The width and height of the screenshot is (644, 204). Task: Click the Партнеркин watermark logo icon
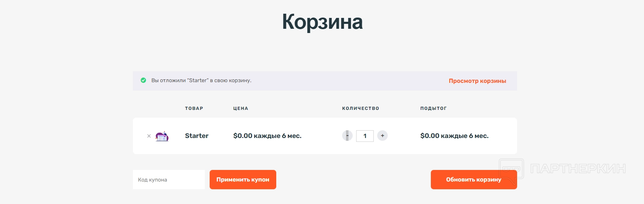tap(511, 170)
